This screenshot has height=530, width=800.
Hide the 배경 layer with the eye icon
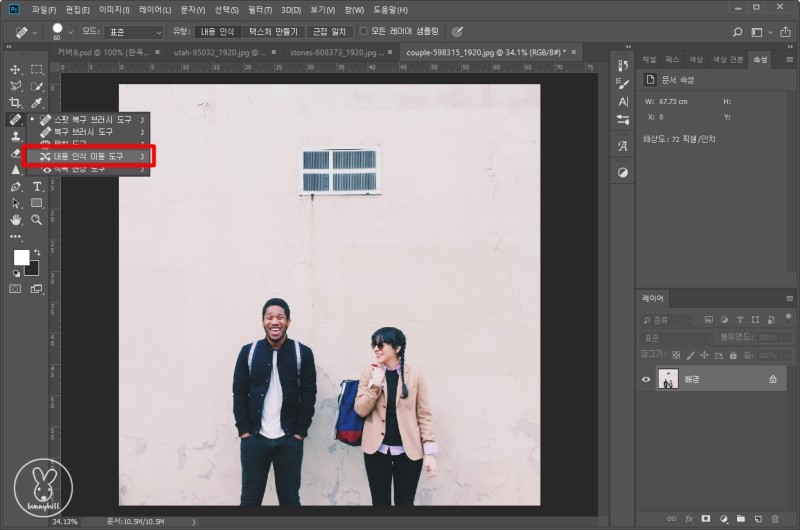[646, 379]
